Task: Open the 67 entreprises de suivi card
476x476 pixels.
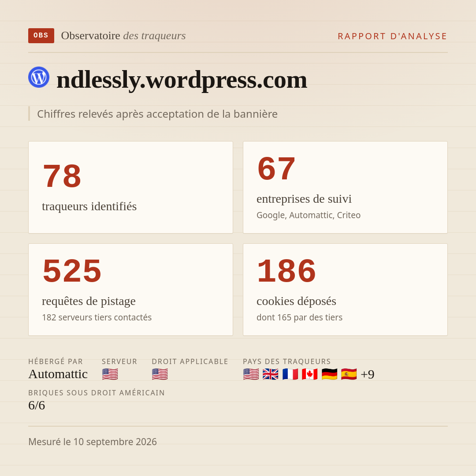Action: click(x=345, y=187)
